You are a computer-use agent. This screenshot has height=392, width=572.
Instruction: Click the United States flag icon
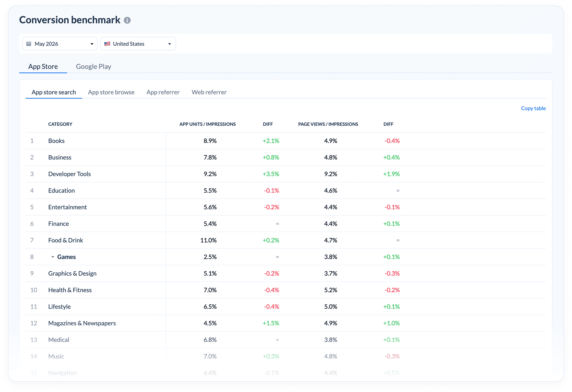click(x=107, y=44)
